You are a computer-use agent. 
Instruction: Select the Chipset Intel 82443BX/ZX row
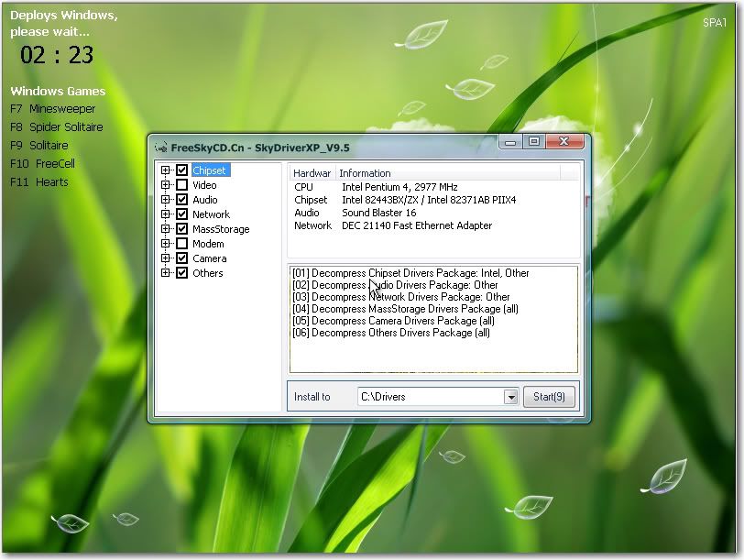click(x=433, y=200)
